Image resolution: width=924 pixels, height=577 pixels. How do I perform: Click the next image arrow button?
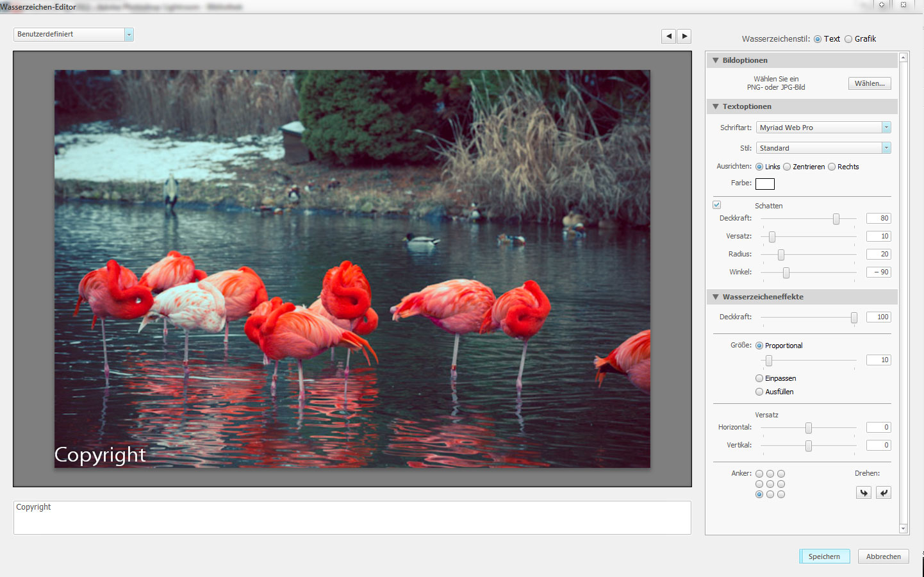click(684, 37)
